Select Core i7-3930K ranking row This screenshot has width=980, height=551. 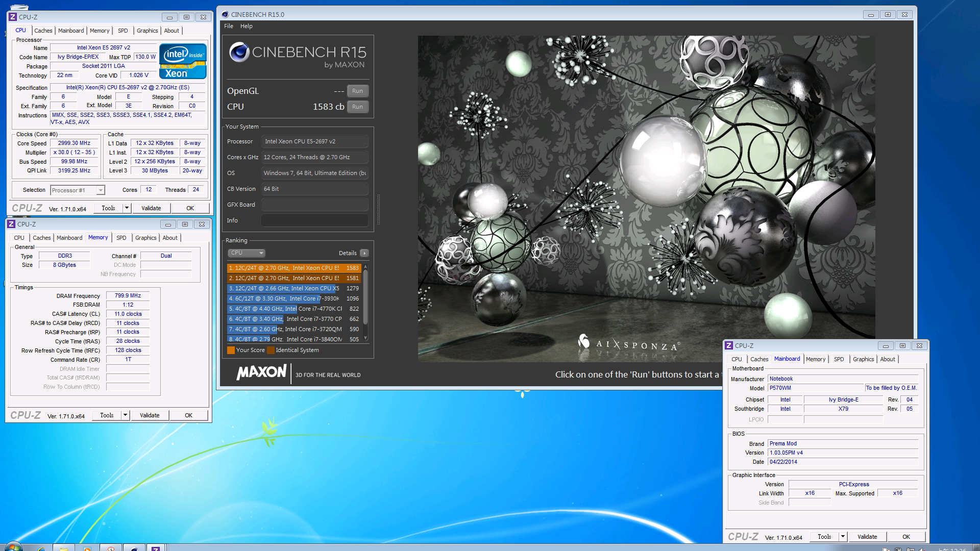(x=294, y=298)
